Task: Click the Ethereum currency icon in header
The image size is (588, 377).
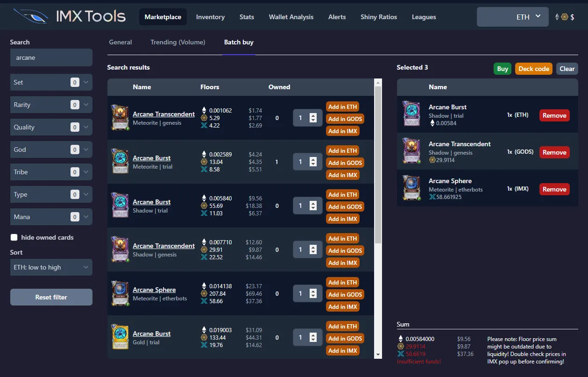Action: click(557, 17)
